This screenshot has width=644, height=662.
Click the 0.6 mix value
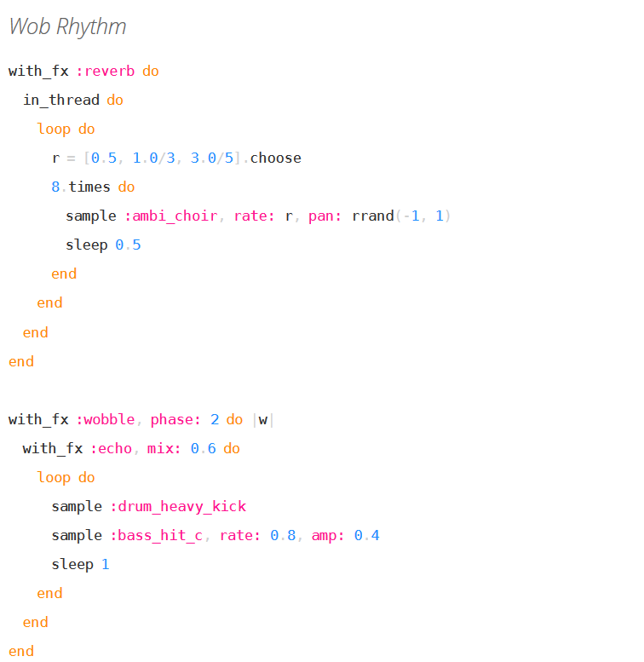click(203, 448)
